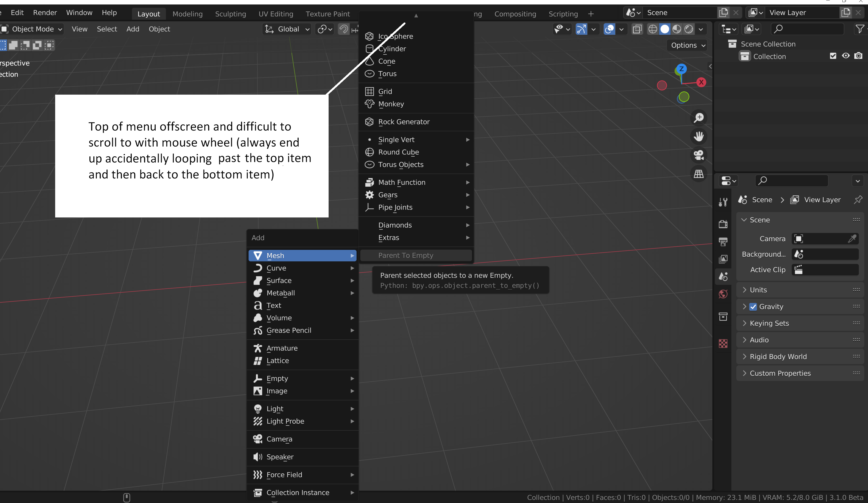Click the zoom viewport magnifier icon

(x=699, y=118)
